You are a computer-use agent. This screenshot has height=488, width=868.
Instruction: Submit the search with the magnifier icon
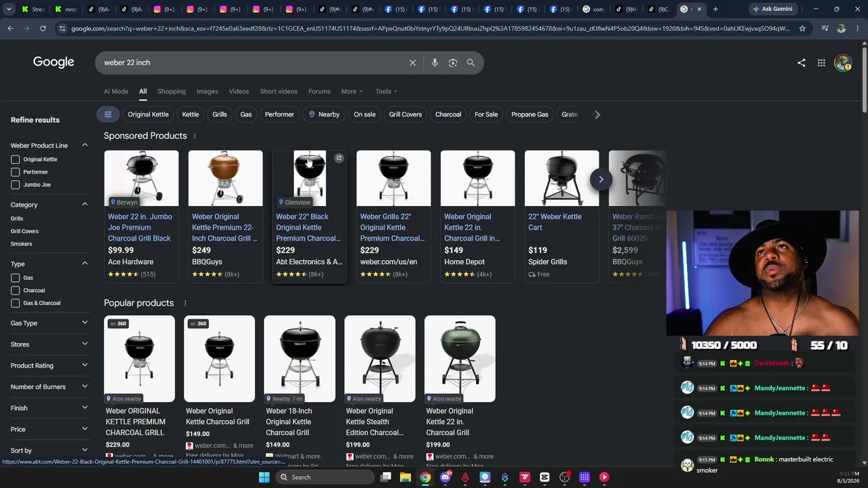point(471,62)
